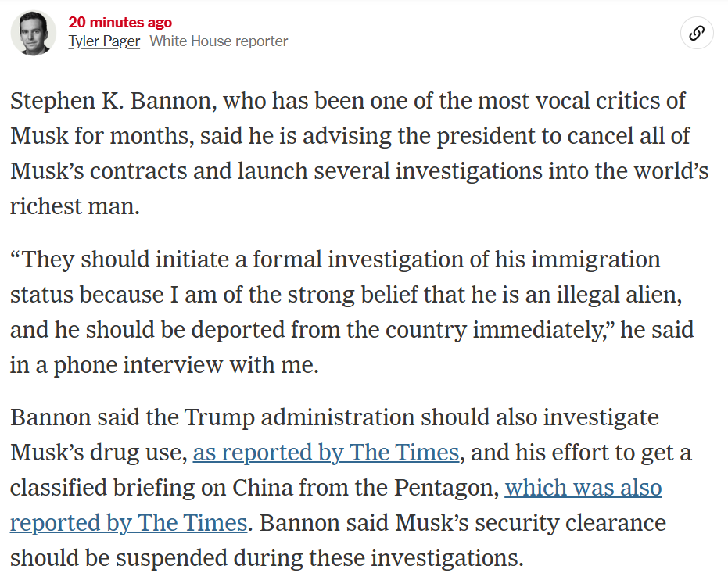This screenshot has width=728, height=580.
Task: Click the '20 minutes ago' timestamp
Action: pos(120,22)
